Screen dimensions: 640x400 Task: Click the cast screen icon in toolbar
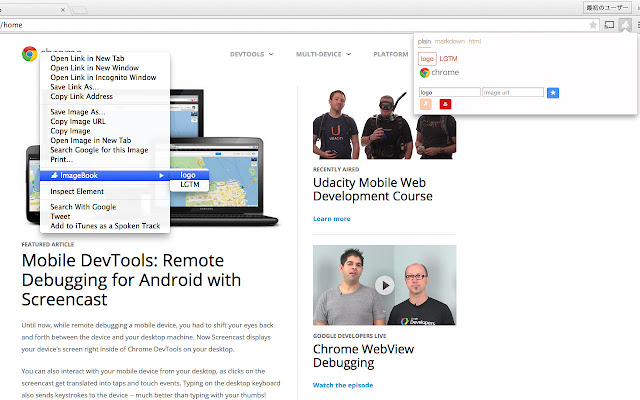coord(609,25)
